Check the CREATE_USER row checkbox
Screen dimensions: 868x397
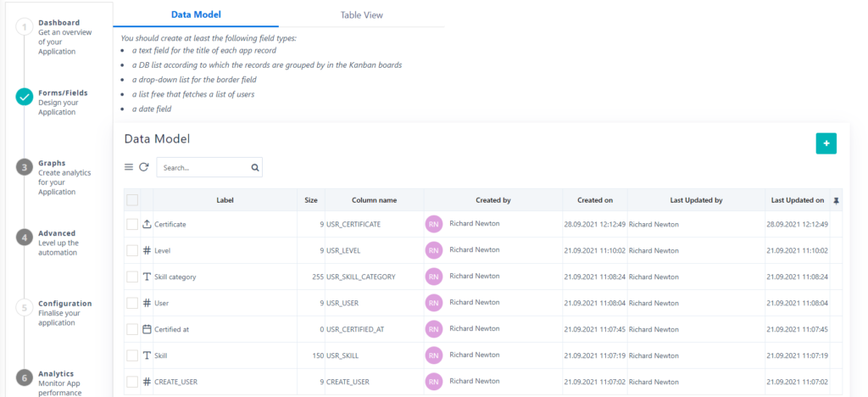(x=132, y=382)
